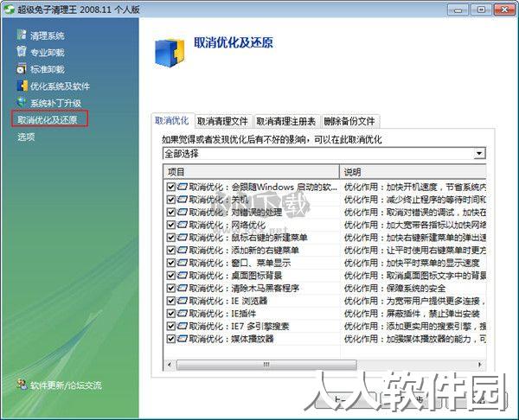Open 软件更新/论坛交流 link

(66, 385)
